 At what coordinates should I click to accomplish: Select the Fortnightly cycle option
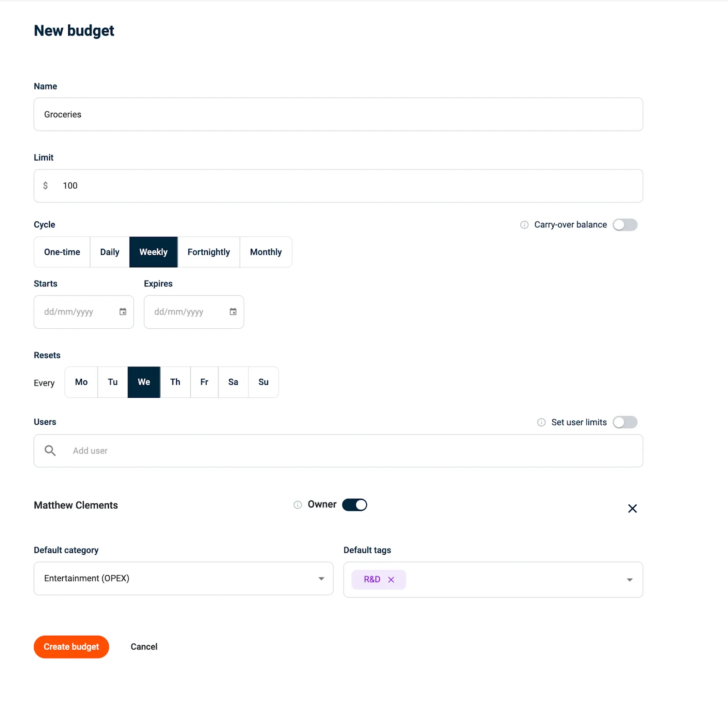coord(208,252)
